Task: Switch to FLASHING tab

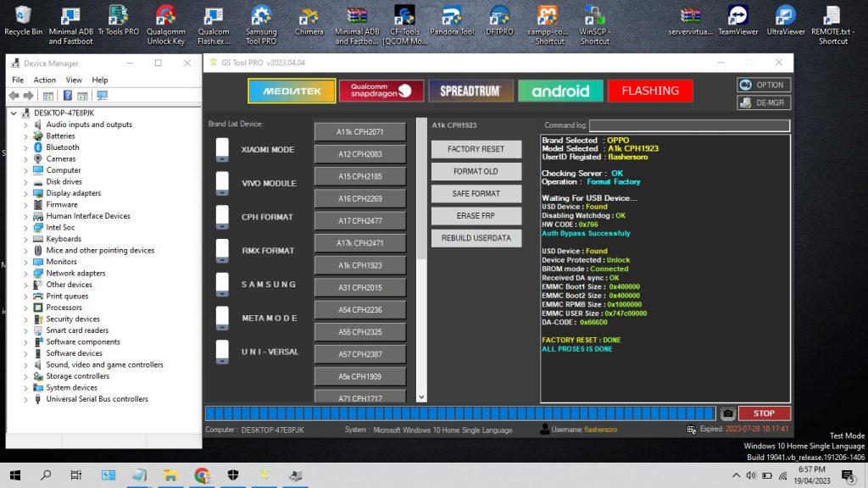Action: pos(650,91)
